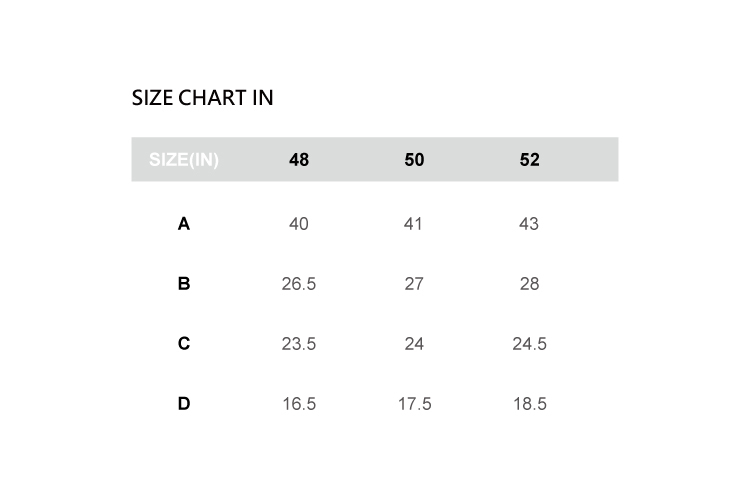750x500 pixels.
Task: Select row label D
Action: point(184,404)
